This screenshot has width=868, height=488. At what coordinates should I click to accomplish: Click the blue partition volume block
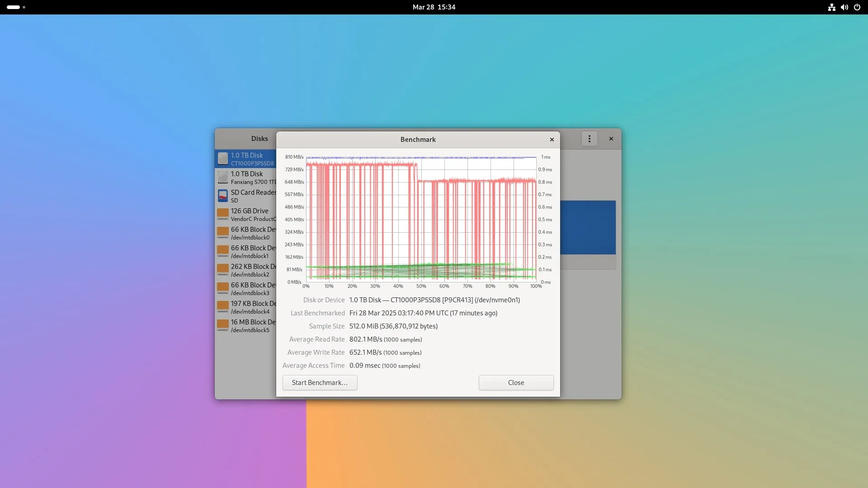click(x=588, y=227)
